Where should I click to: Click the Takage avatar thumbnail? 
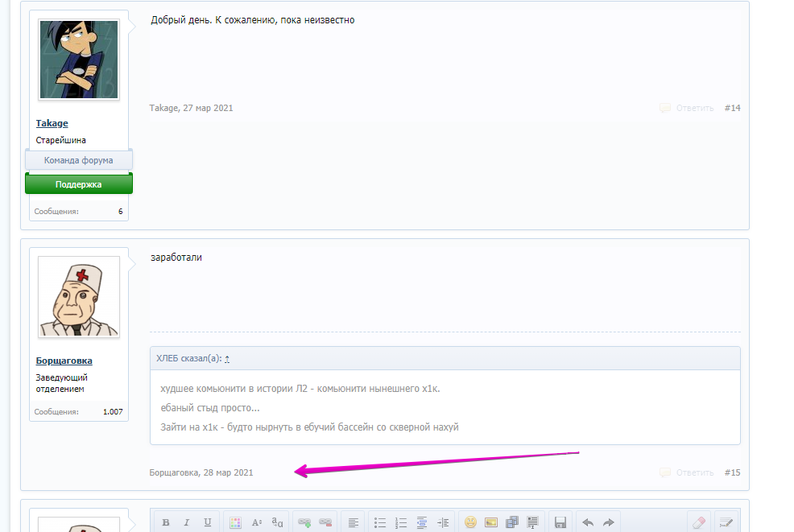pyautogui.click(x=79, y=60)
